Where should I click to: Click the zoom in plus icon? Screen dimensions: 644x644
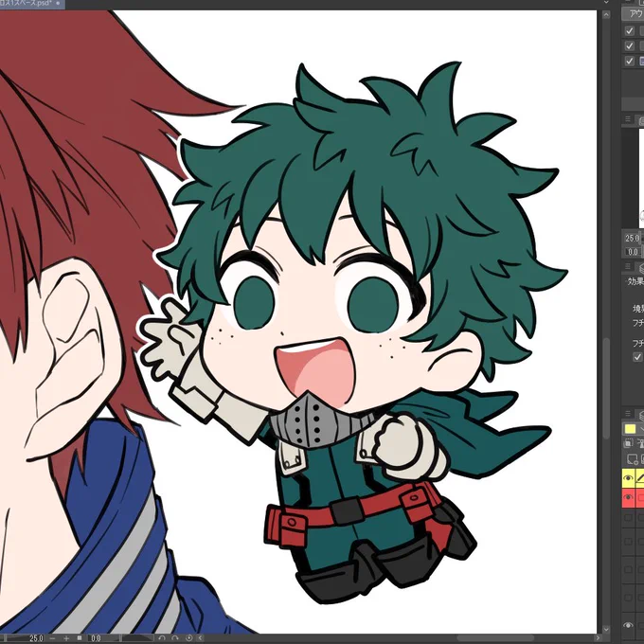[x=66, y=638]
